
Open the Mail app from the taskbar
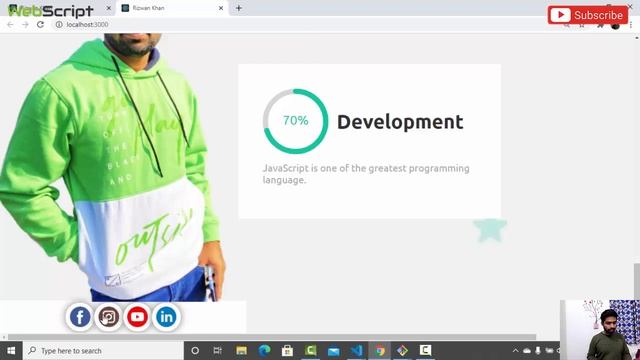point(333,351)
